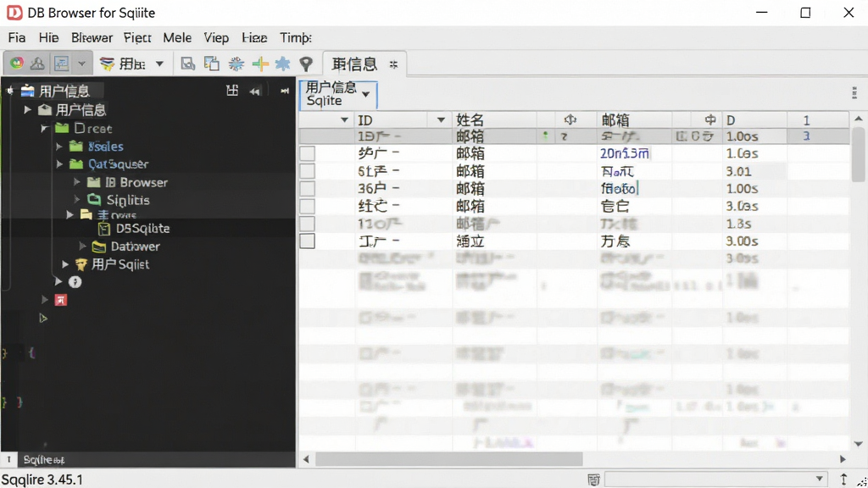Viewport: 868px width, 488px height.
Task: Tick the checkbox in the 36户 row
Action: (307, 189)
